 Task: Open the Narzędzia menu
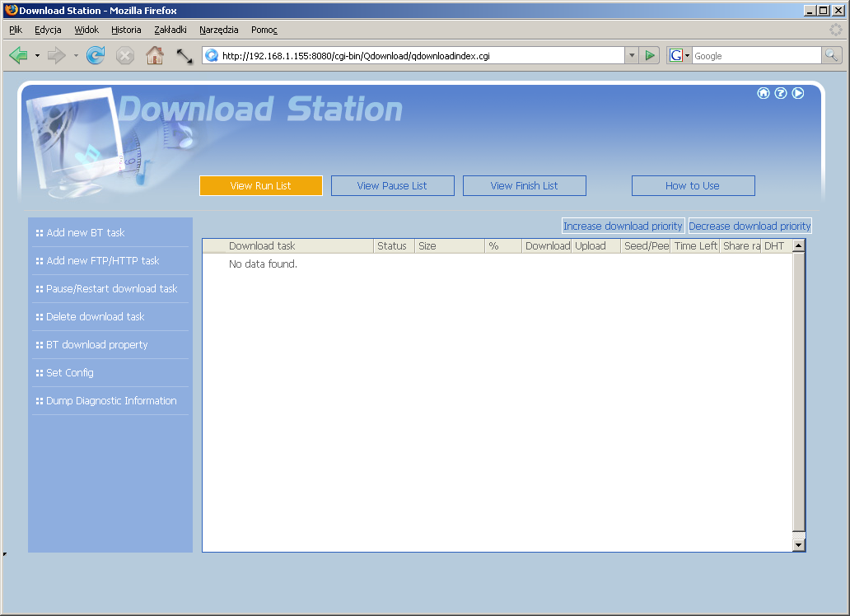tap(219, 30)
